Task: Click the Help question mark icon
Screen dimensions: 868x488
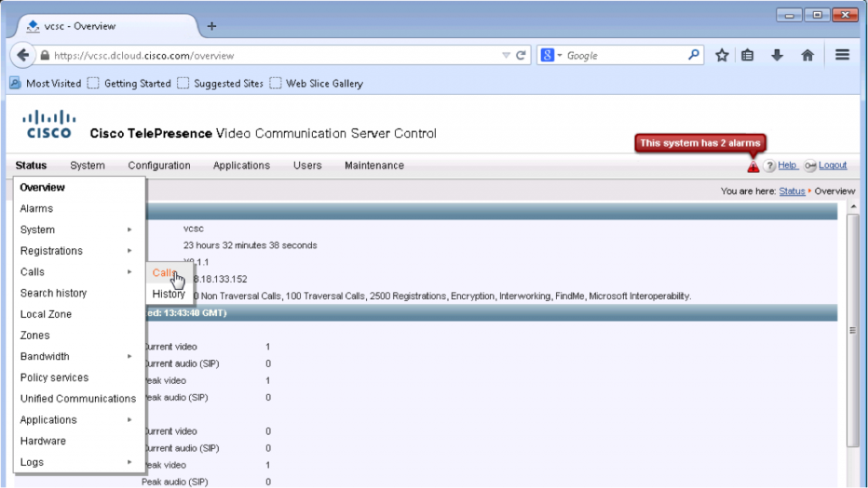Action: point(770,165)
